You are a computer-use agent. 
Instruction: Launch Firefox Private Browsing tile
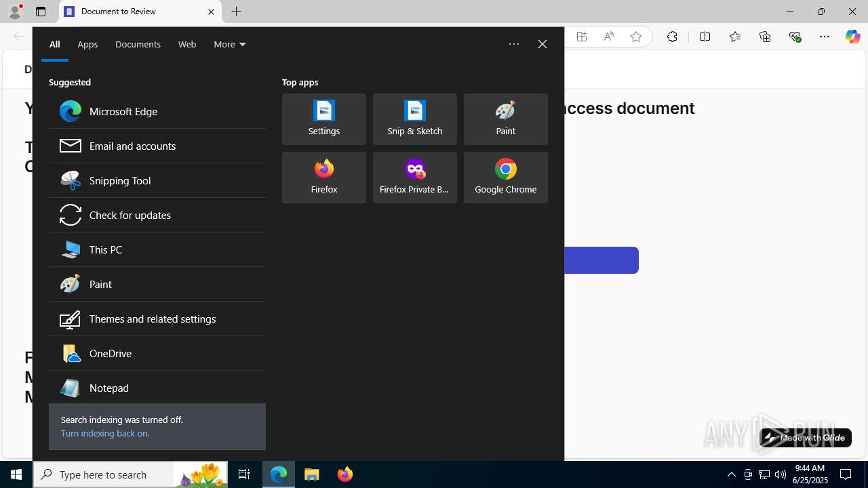click(415, 178)
